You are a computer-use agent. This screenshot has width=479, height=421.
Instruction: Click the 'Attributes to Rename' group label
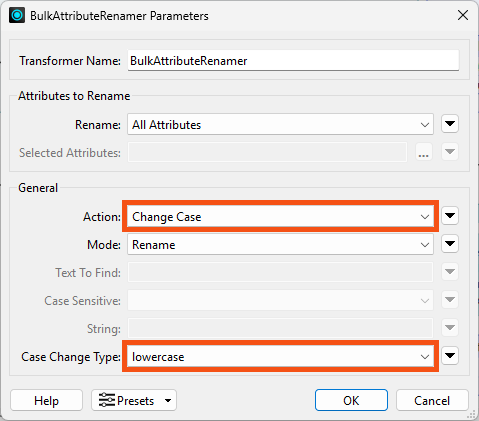point(74,96)
